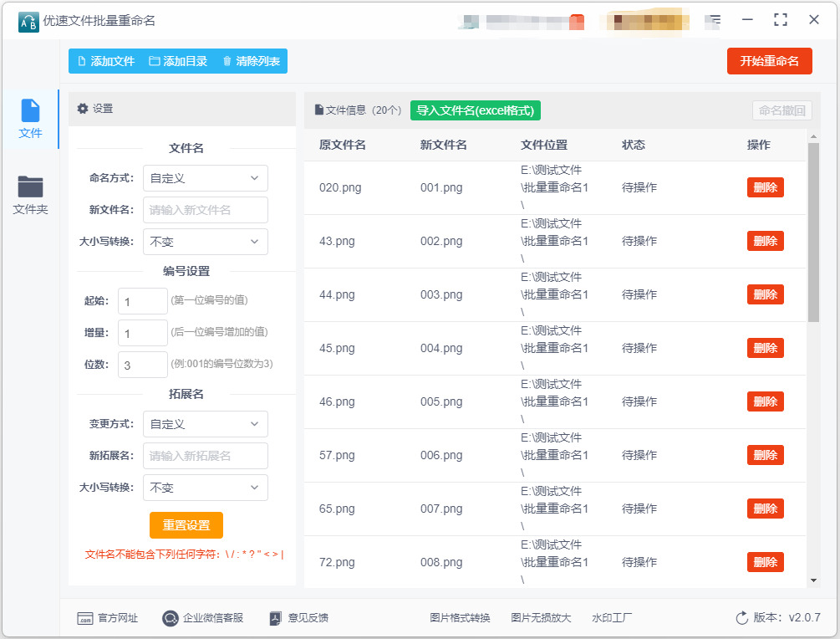This screenshot has width=840, height=639.
Task: Click the 意见反馈 feedback icon
Action: (x=277, y=618)
